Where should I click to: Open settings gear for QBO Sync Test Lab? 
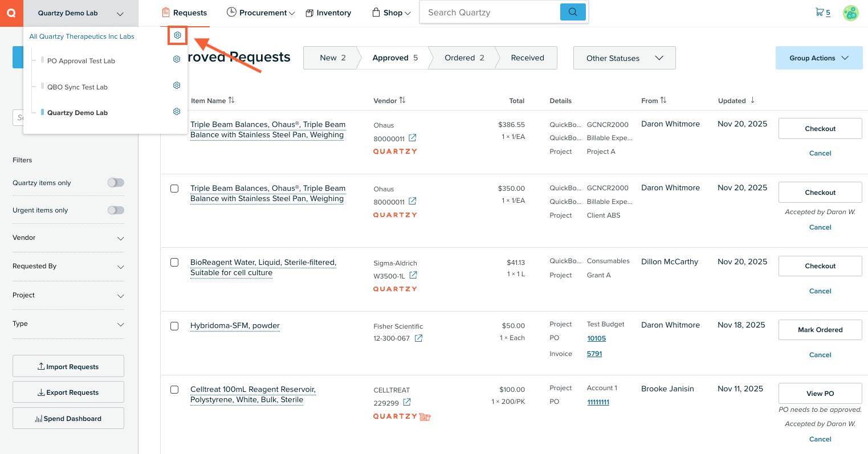(x=177, y=85)
